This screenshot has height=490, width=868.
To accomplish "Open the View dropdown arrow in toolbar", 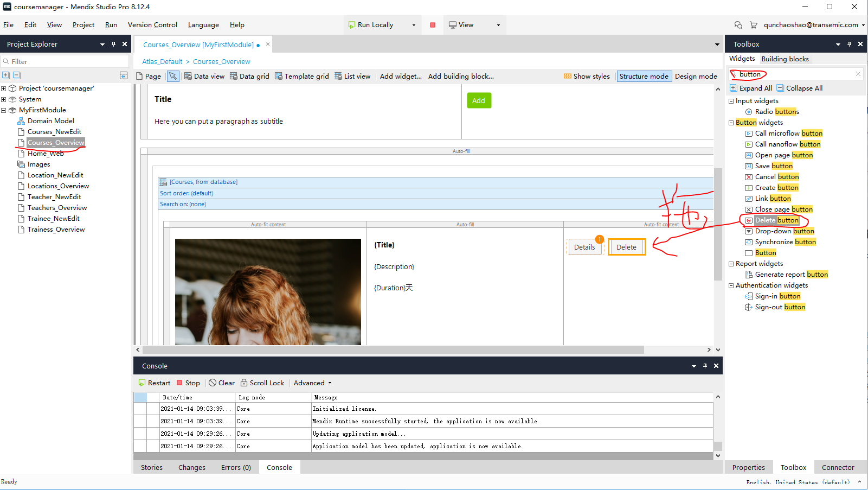I will coord(498,25).
